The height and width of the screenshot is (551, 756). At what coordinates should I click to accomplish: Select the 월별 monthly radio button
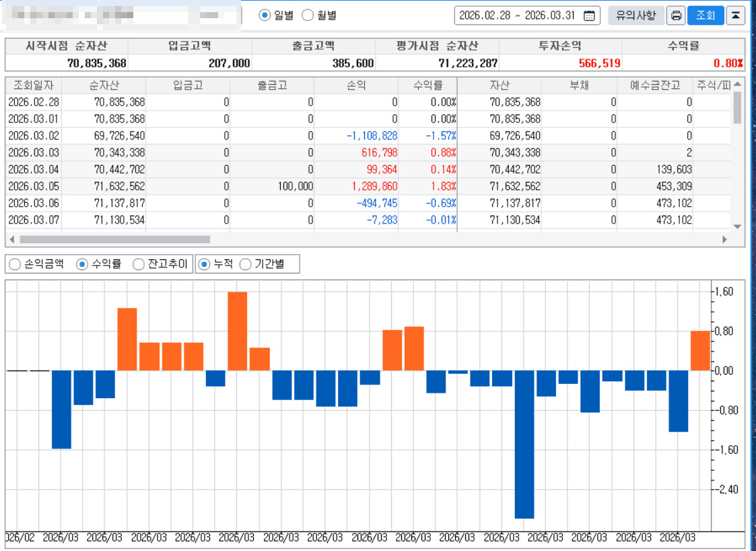coord(307,15)
